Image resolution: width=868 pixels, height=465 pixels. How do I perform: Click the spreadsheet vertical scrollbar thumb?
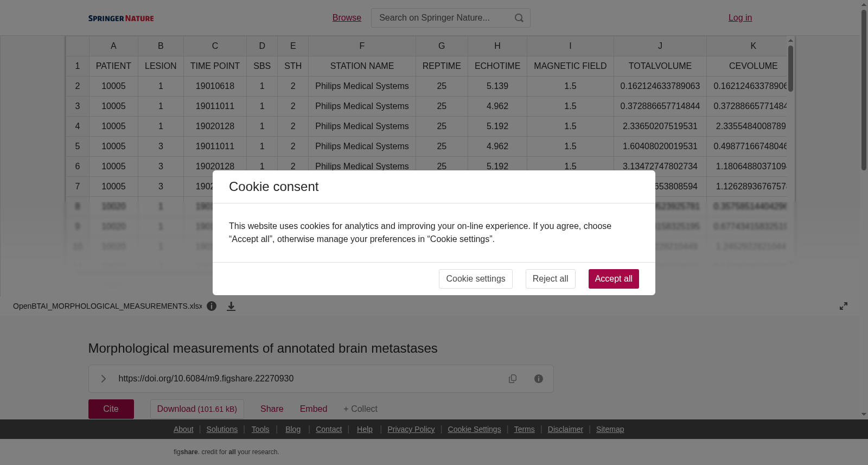point(791,68)
